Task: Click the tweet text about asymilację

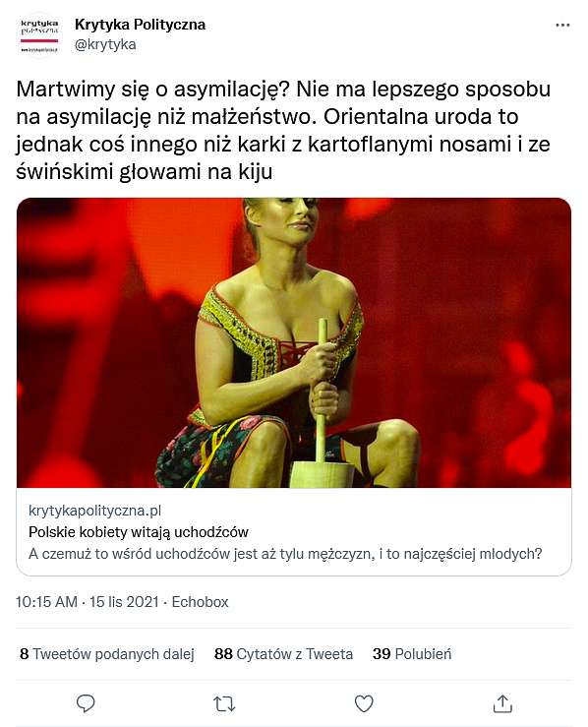Action: pos(283,130)
